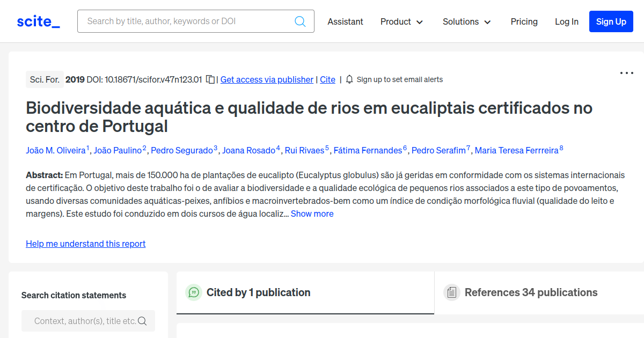Click the bell alert icon

[x=349, y=79]
